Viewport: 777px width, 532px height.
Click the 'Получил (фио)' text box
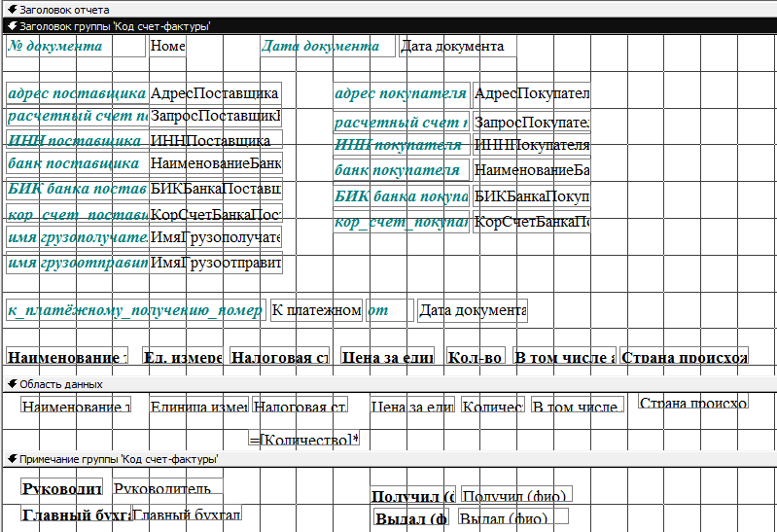pyautogui.click(x=516, y=494)
